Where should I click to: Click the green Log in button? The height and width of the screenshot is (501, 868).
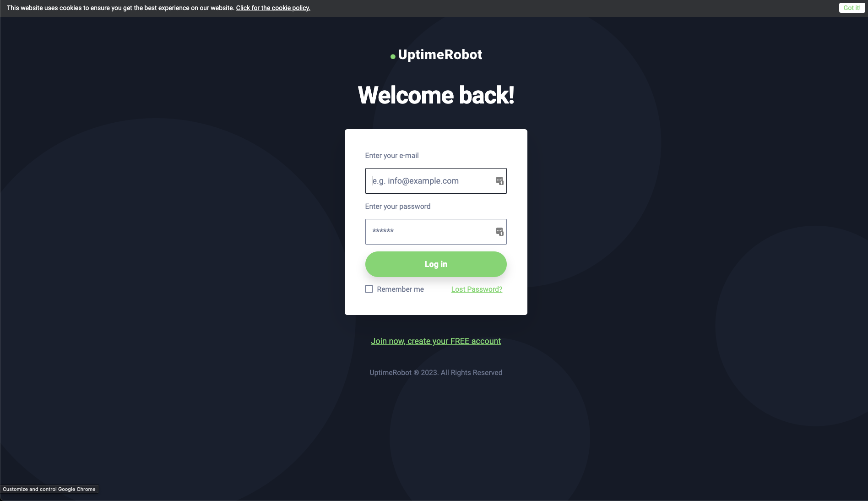pos(436,264)
